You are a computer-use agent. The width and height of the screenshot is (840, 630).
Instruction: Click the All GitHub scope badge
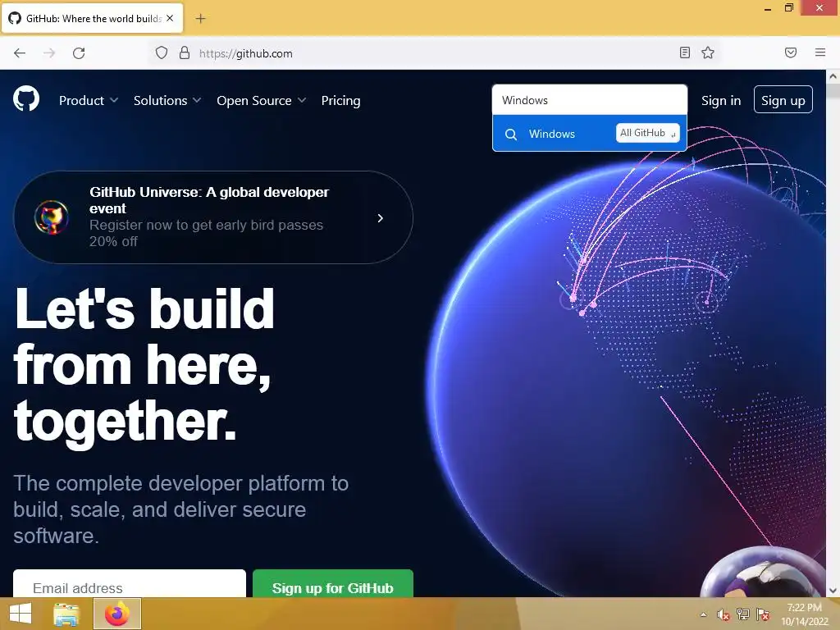point(648,133)
